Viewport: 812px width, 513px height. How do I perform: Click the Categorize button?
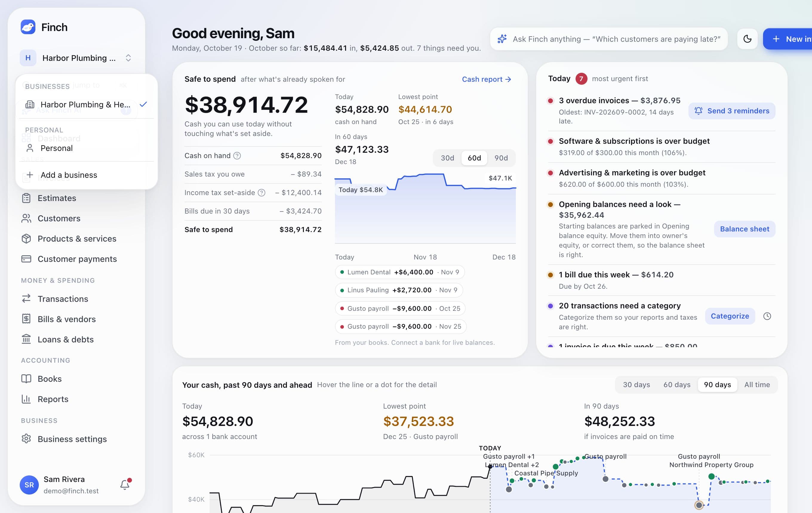click(730, 316)
